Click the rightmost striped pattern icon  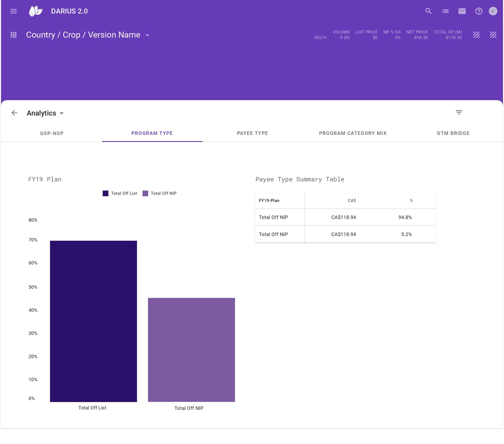493,35
